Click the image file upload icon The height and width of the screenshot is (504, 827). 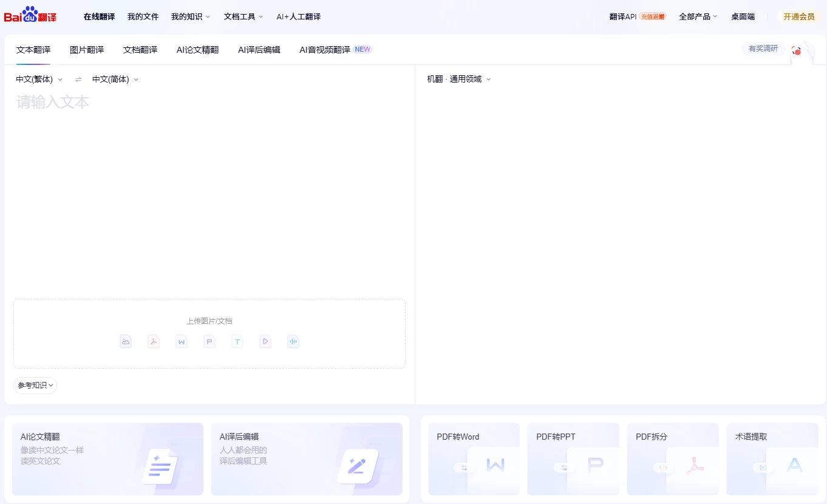pyautogui.click(x=126, y=341)
